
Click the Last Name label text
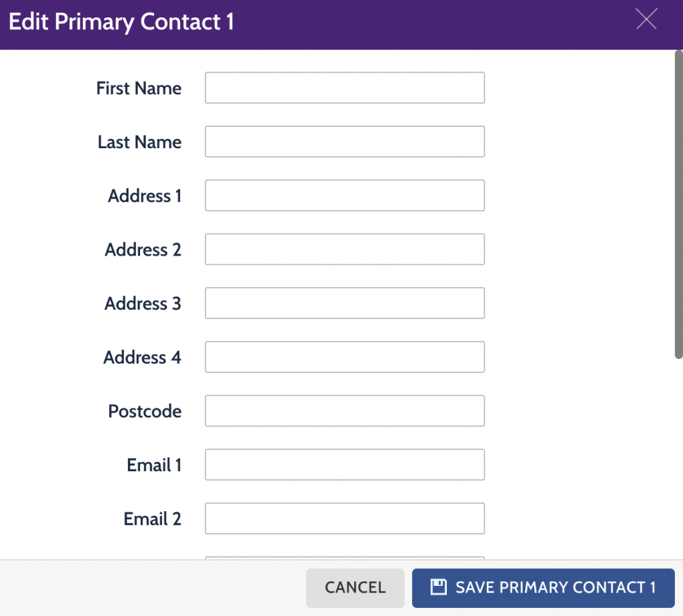(139, 142)
